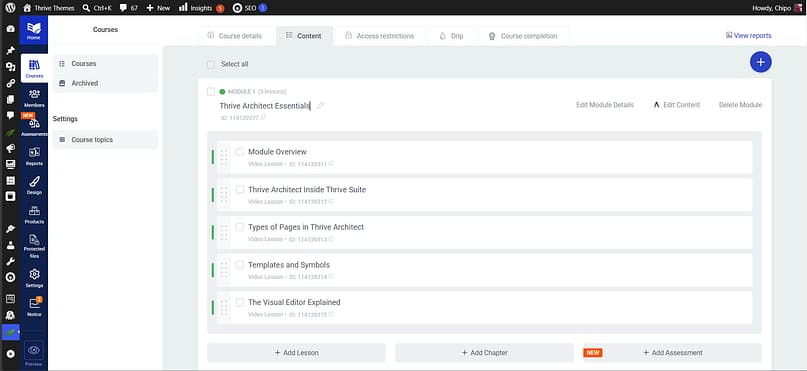The width and height of the screenshot is (807, 371).
Task: Open the Templates and Symbols lesson
Action: click(289, 264)
